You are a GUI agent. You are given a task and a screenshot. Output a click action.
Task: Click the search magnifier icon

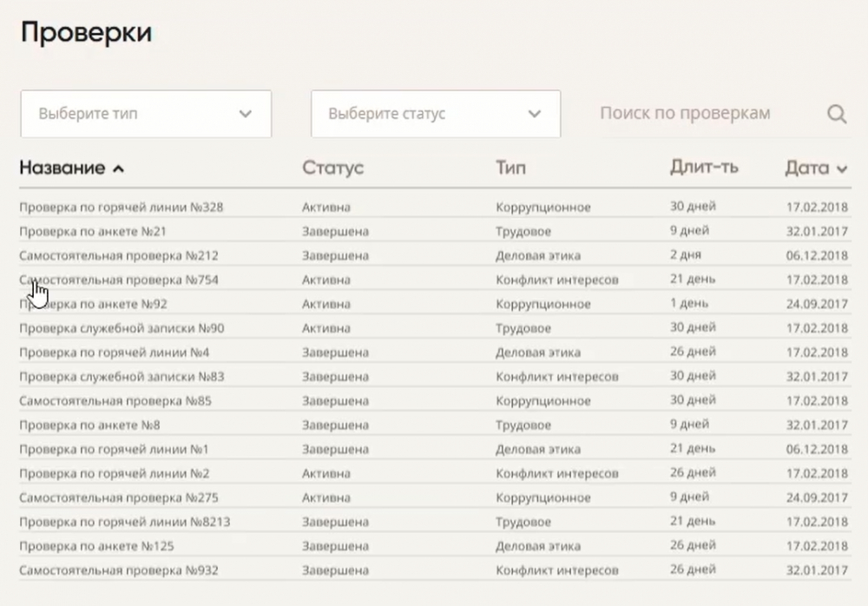click(837, 114)
